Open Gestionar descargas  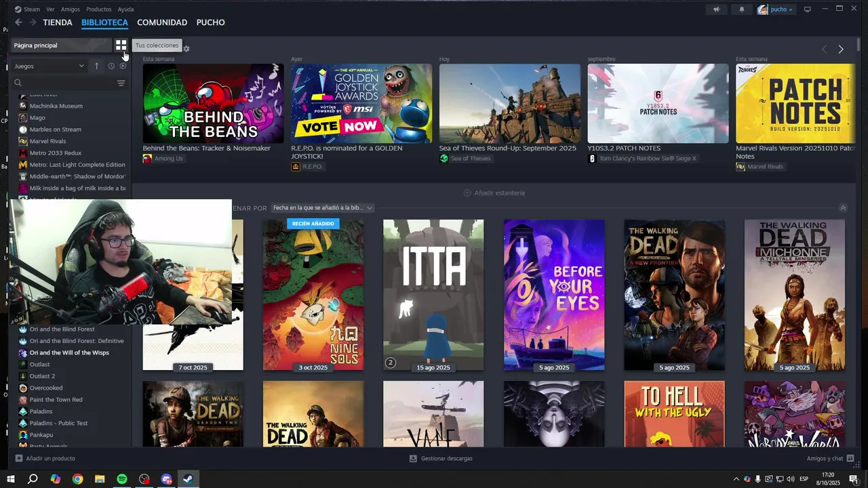(441, 459)
